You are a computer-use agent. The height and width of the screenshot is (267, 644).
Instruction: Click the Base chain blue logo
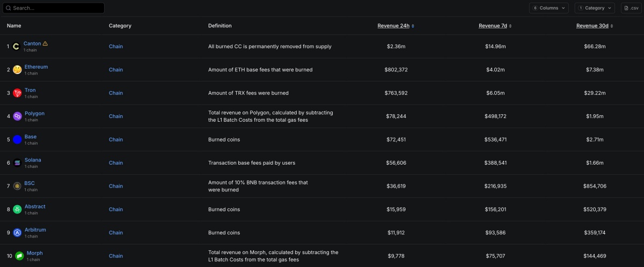coord(17,139)
